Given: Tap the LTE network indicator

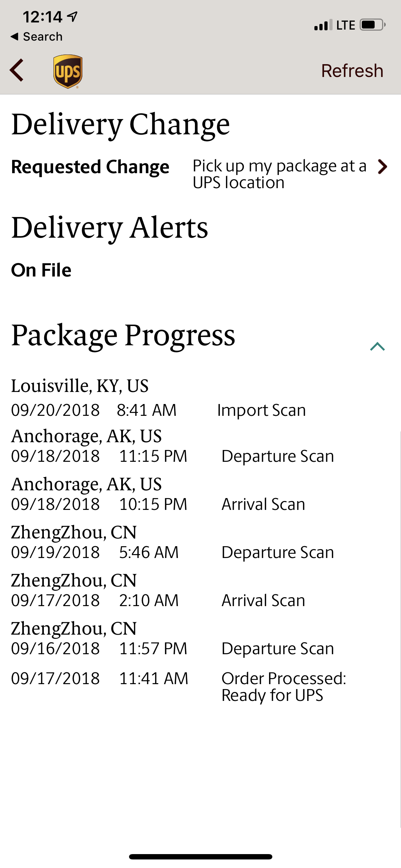Looking at the screenshot, I should coord(345,25).
